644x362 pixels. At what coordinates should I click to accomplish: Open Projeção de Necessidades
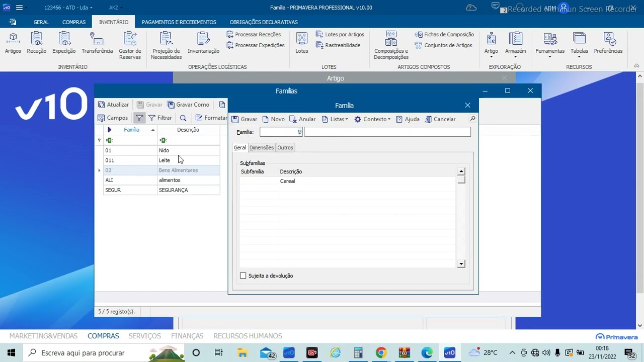[x=167, y=46]
